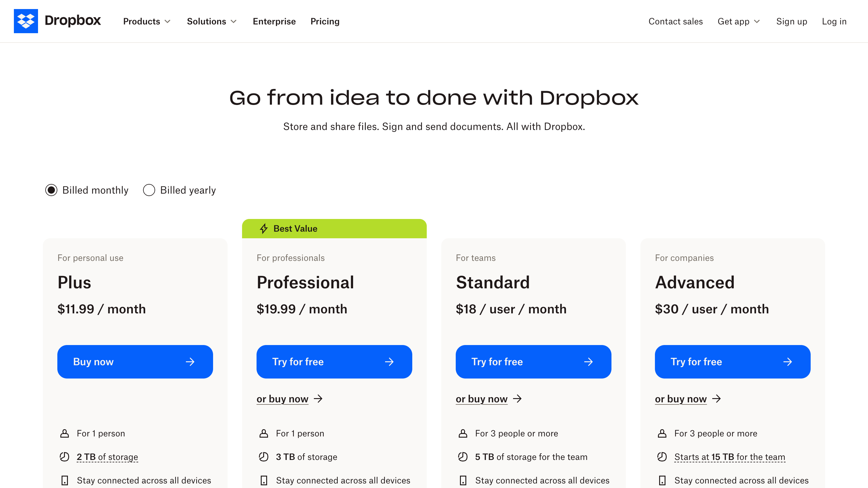868x488 pixels.
Task: Expand the Get app dropdown
Action: [739, 21]
